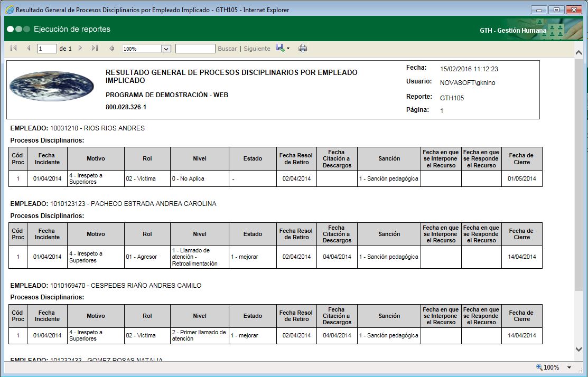Click the Internet Explorer title bar icon
This screenshot has height=377, width=588.
tap(9, 10)
